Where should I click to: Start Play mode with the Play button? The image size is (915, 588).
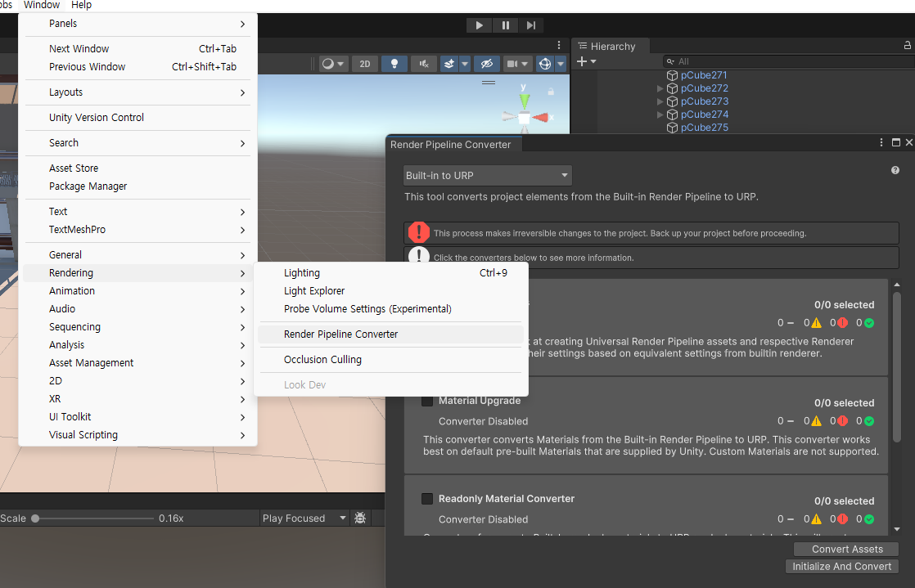(479, 25)
